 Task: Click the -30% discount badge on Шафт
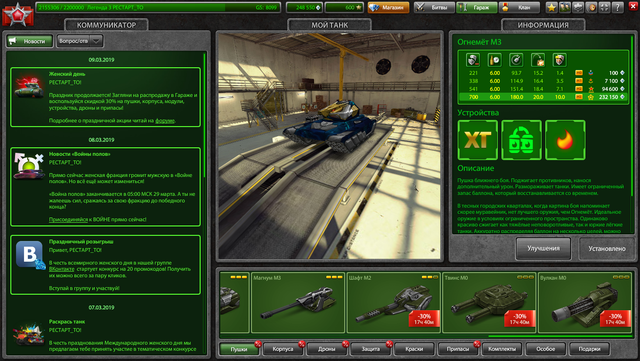[x=424, y=319]
